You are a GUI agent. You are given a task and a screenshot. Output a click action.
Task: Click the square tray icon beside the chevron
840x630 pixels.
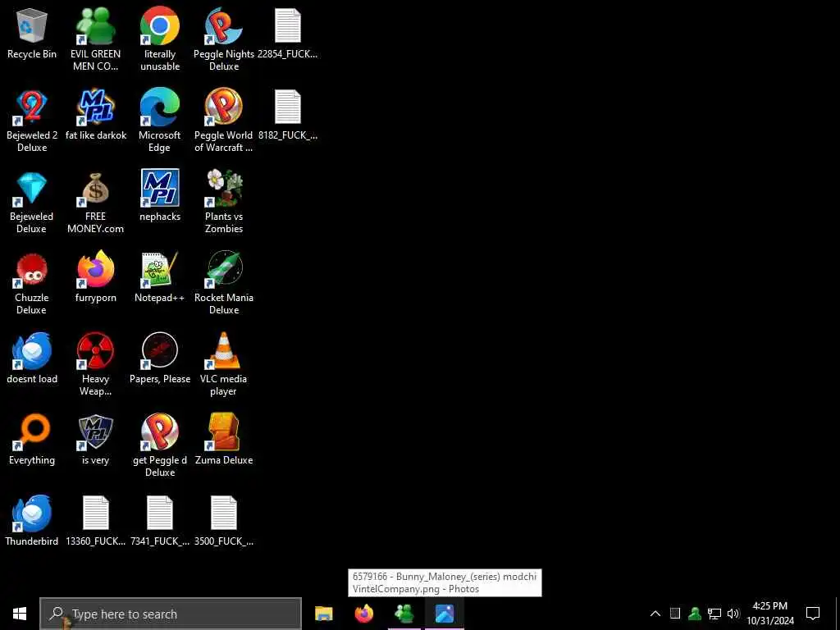[675, 614]
